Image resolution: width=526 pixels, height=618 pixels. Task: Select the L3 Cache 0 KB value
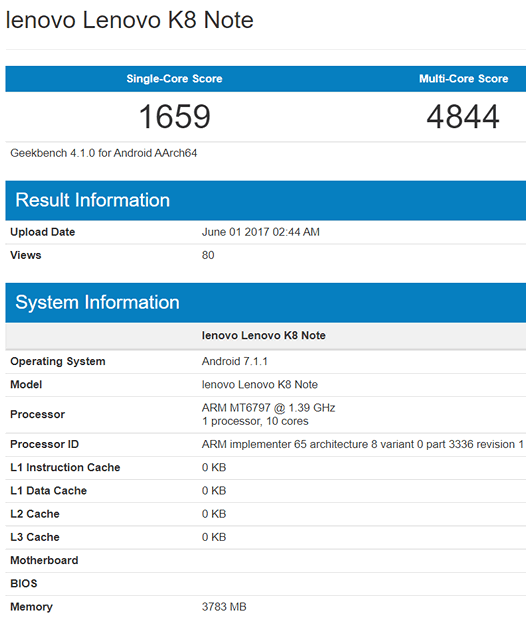(214, 537)
